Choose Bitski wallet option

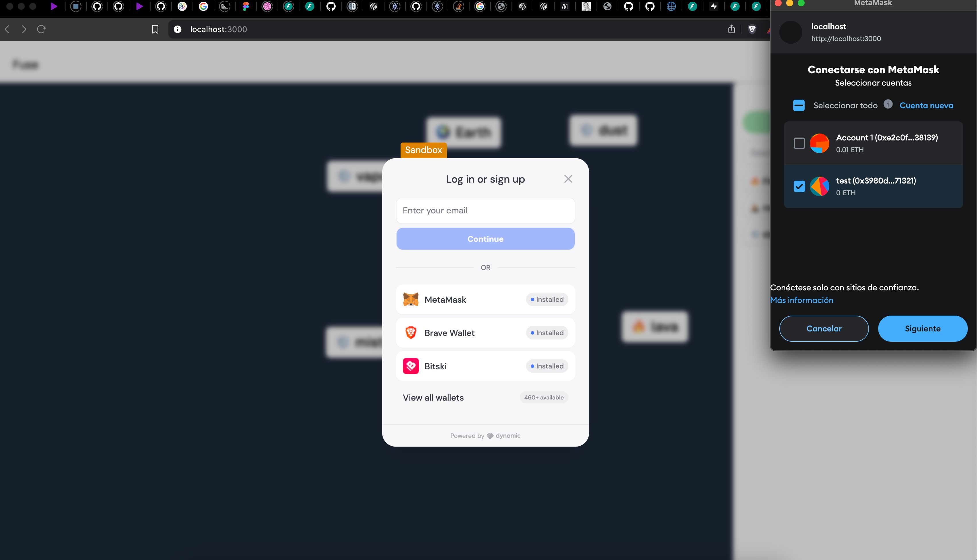pos(485,366)
